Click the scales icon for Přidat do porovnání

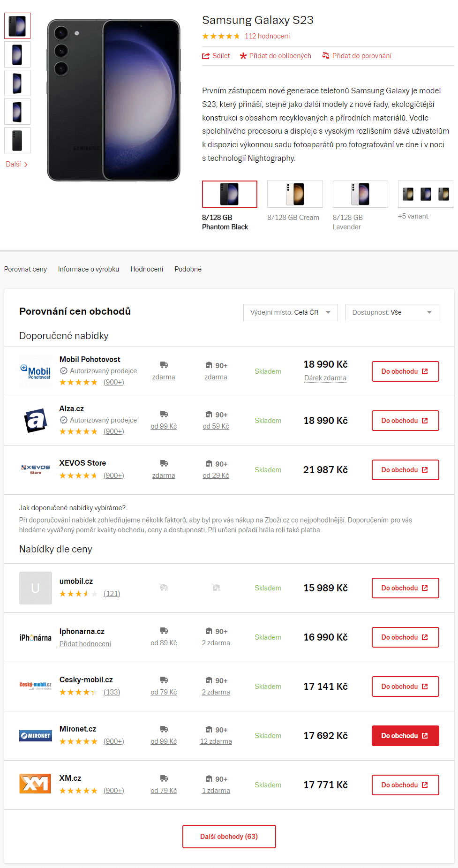click(326, 56)
